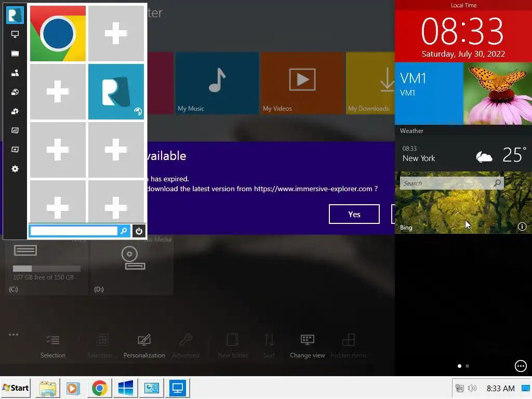Image resolution: width=532 pixels, height=399 pixels.
Task: Click the Bing image info icon
Action: 522,227
